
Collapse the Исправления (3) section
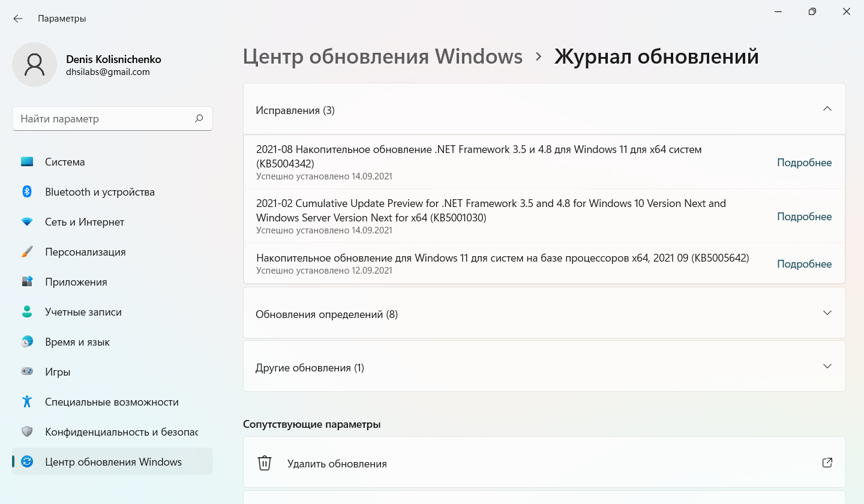pyautogui.click(x=827, y=109)
